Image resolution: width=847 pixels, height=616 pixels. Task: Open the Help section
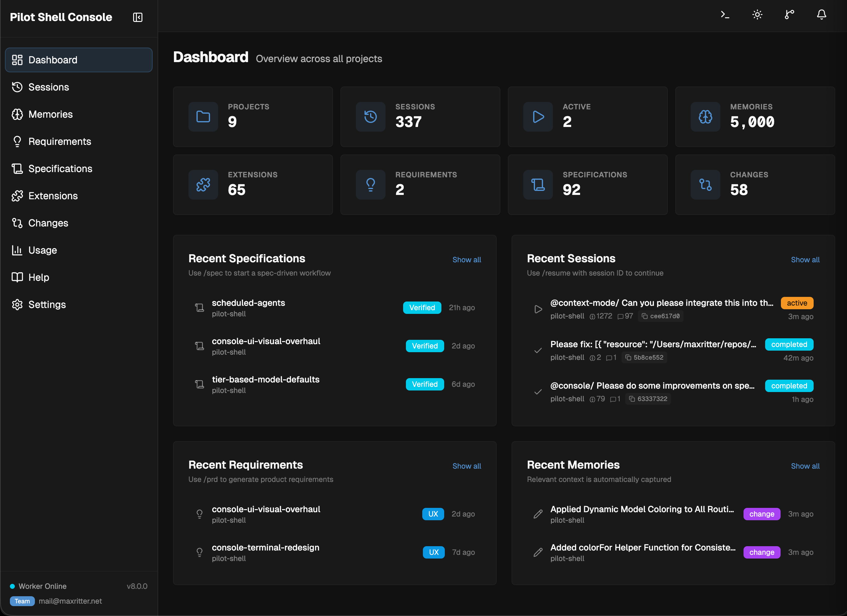point(39,277)
